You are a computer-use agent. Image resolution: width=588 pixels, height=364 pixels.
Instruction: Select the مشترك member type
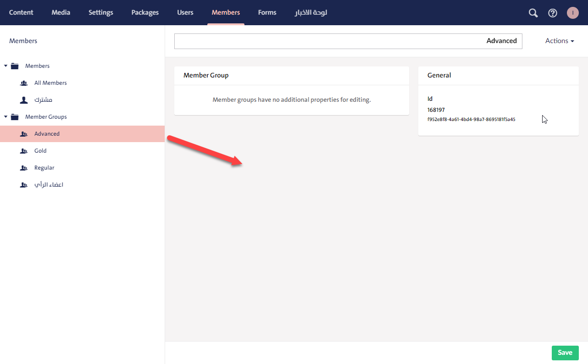43,100
